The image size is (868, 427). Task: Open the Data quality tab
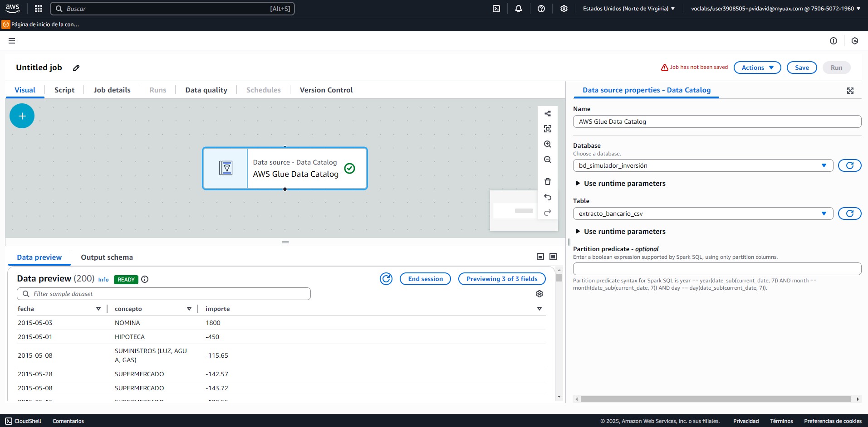click(206, 90)
